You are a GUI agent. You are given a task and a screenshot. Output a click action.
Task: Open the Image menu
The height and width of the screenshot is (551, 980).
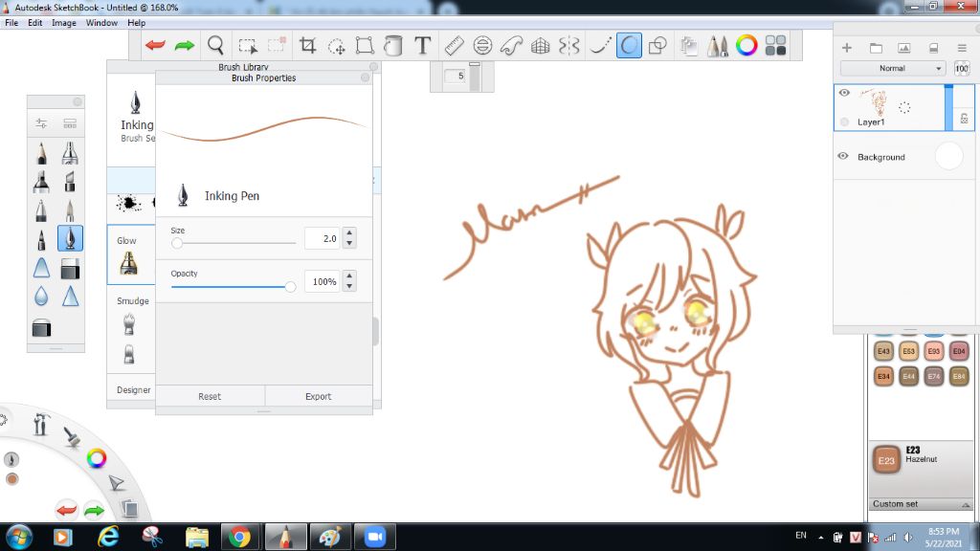[64, 23]
